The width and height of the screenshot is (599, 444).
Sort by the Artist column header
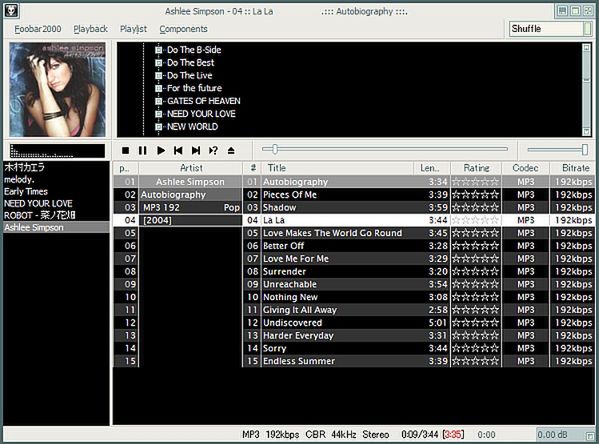191,168
